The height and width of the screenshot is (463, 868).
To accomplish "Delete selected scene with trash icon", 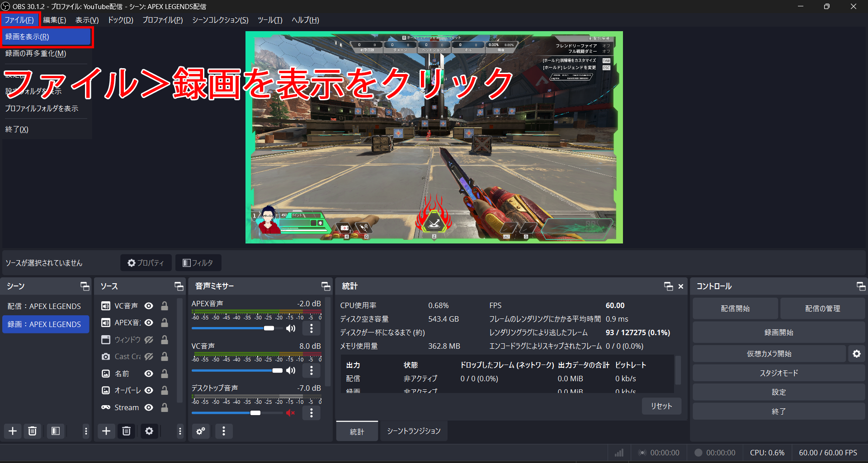I will [x=32, y=431].
